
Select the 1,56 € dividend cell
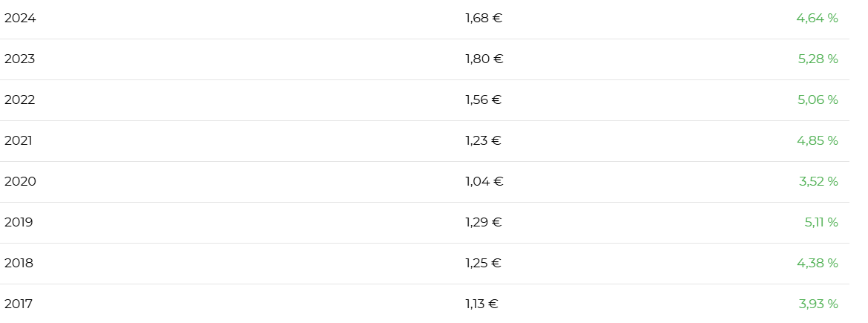(484, 100)
